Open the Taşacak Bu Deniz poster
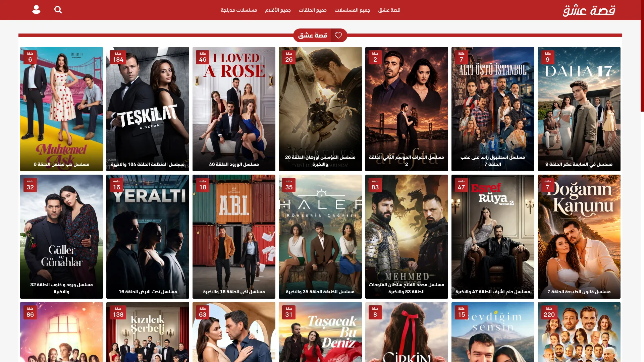The width and height of the screenshot is (644, 362). (320, 332)
